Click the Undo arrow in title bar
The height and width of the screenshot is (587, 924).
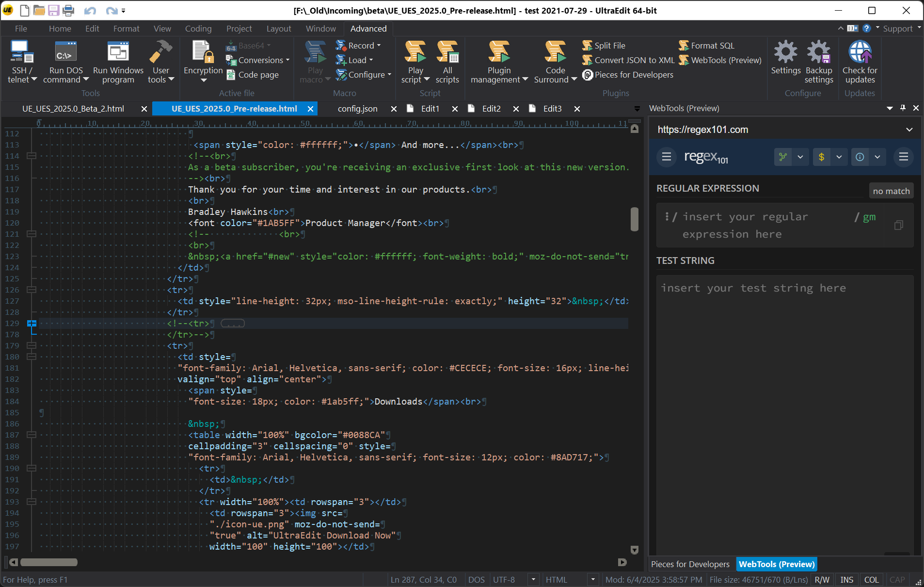tap(90, 10)
